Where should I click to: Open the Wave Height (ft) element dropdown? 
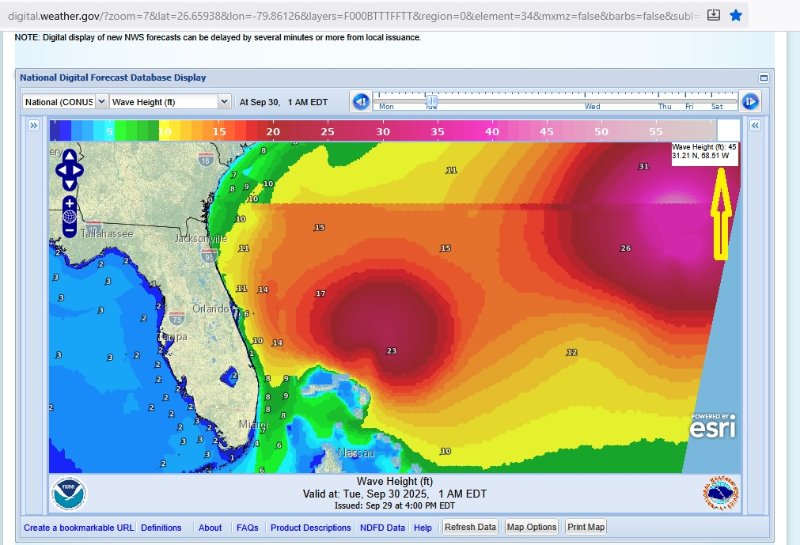[169, 101]
